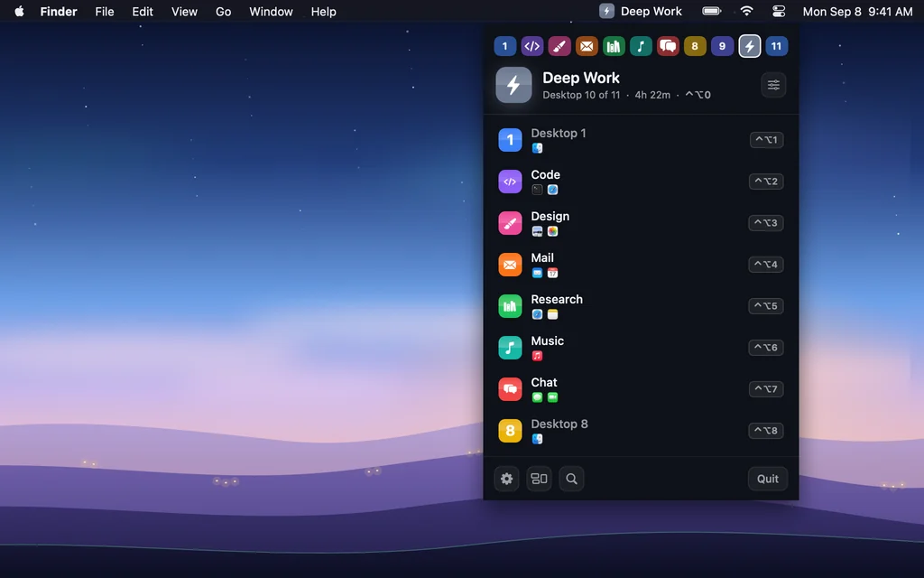Click the ⌃⌥2 shortcut badge
924x578 pixels.
click(766, 181)
